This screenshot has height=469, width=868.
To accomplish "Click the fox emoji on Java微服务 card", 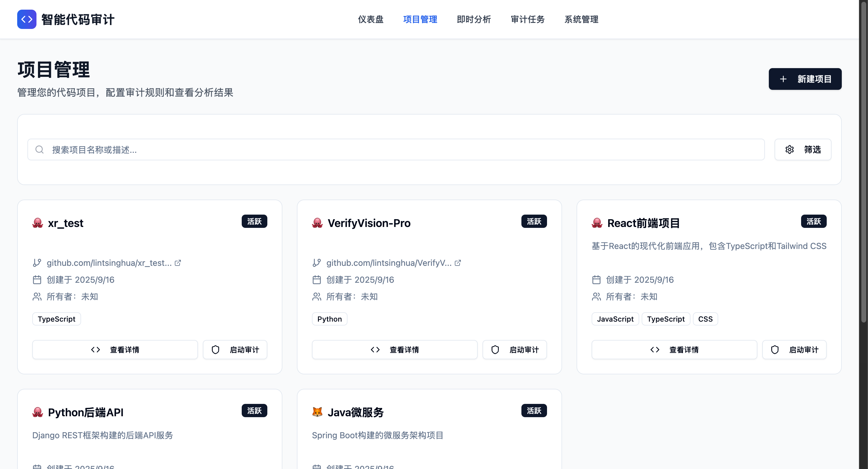I will 317,412.
